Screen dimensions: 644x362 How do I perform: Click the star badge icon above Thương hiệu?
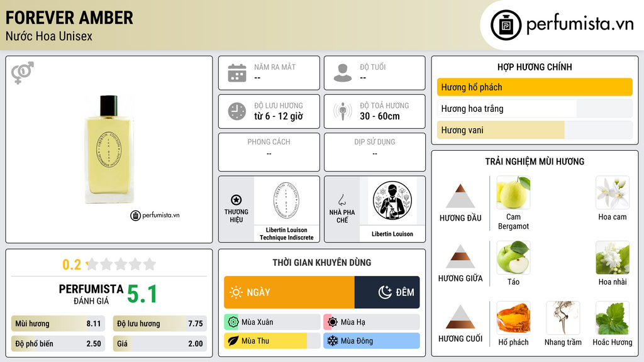(236, 200)
